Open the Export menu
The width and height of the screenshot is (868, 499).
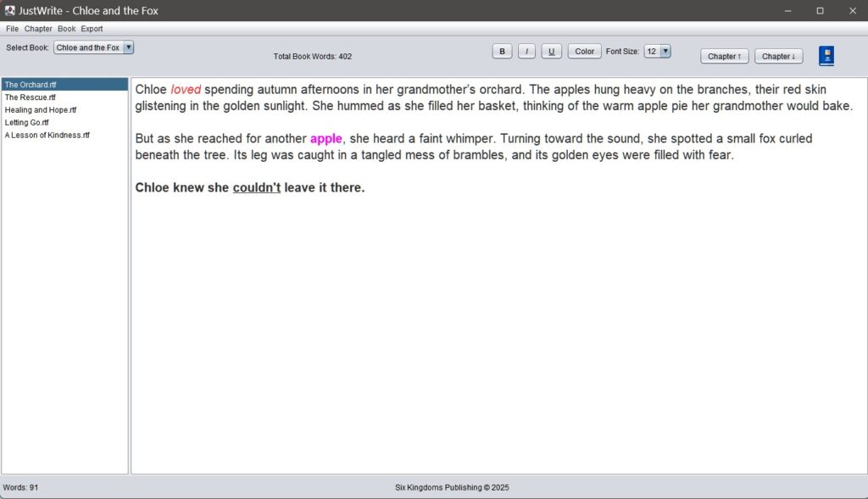click(x=92, y=29)
